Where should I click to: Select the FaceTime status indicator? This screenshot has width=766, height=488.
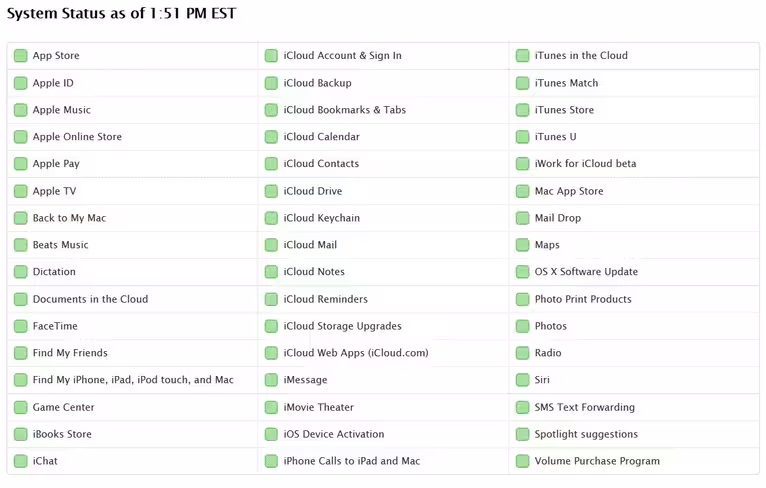tap(21, 326)
